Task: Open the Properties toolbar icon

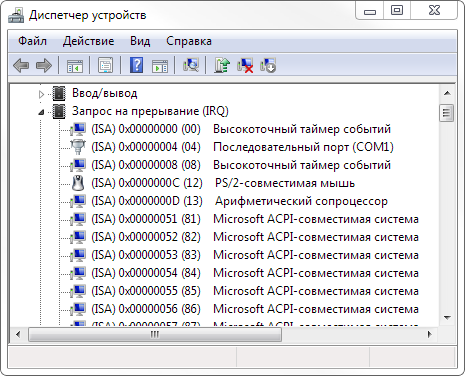Action: coord(105,65)
